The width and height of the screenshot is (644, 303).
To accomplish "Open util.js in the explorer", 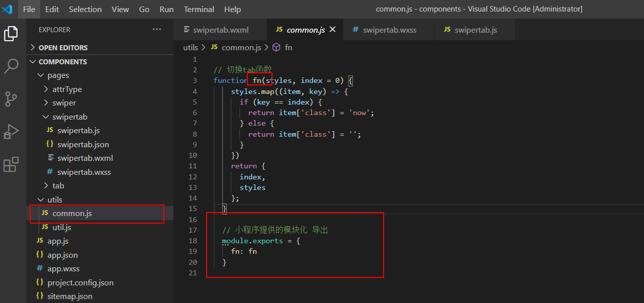I will point(100,228).
